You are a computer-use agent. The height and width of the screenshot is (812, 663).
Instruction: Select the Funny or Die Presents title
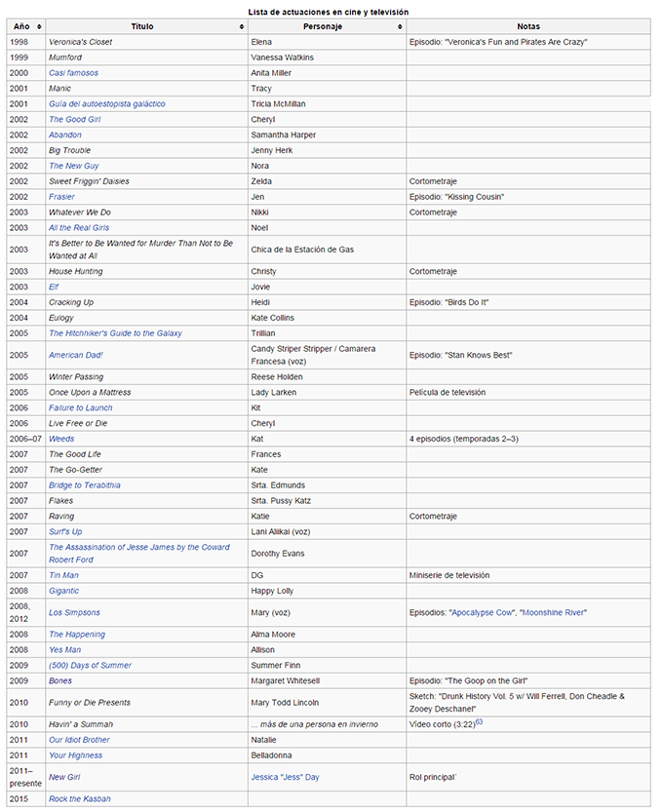[x=90, y=703]
